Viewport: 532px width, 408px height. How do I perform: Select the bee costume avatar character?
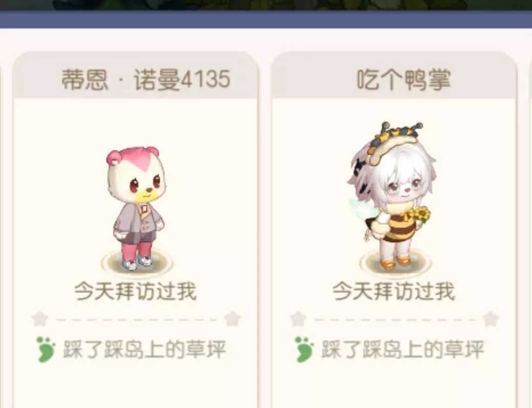(391, 196)
